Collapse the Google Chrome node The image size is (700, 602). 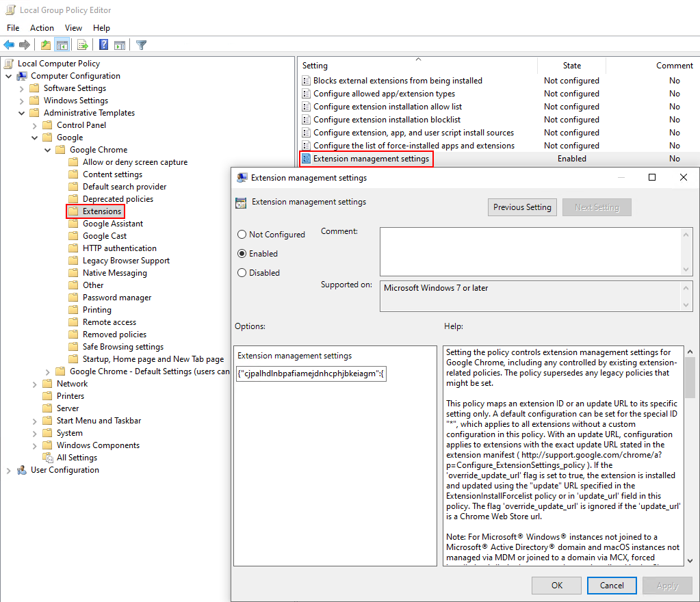pos(47,150)
